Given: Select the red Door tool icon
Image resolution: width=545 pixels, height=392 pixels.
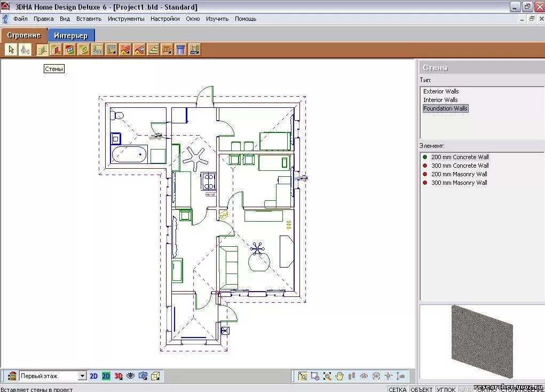Looking at the screenshot, I should (x=56, y=50).
